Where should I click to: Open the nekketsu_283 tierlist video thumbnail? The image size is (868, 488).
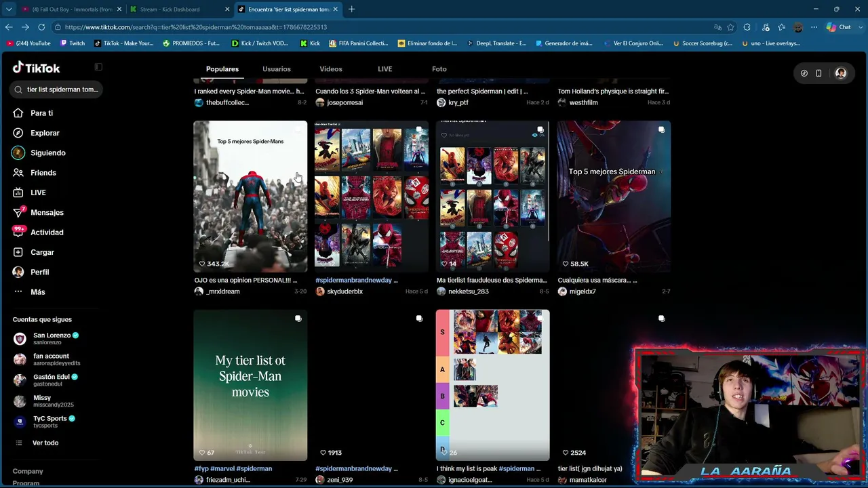(492, 197)
